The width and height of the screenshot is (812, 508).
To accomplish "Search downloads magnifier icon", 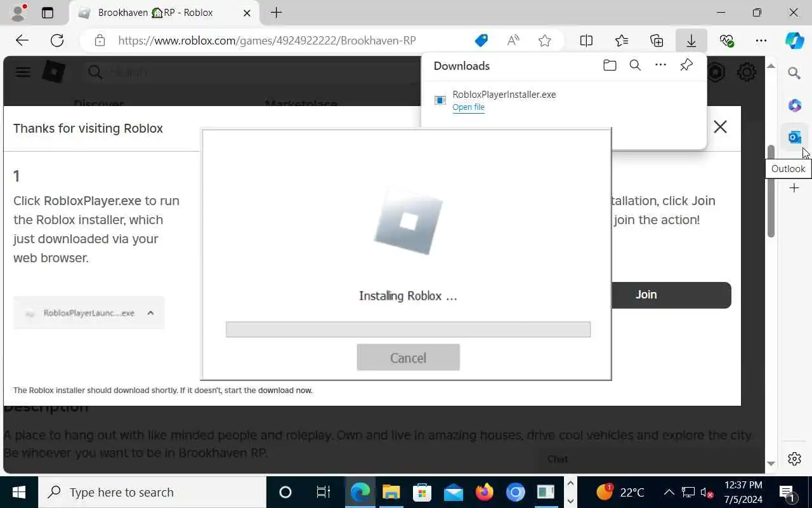I will click(635, 65).
